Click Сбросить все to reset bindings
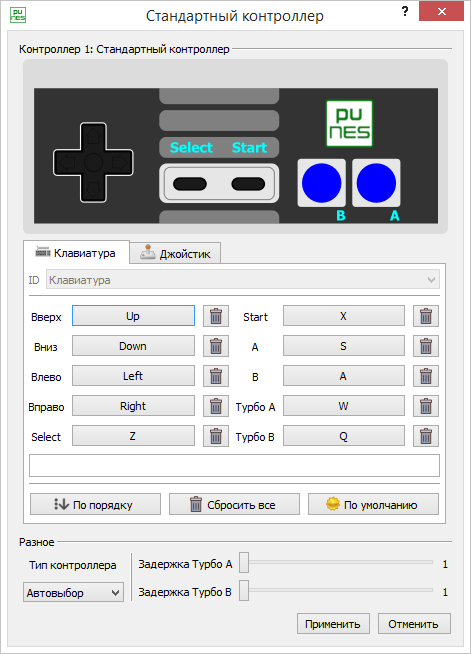This screenshot has width=471, height=654. (x=234, y=505)
